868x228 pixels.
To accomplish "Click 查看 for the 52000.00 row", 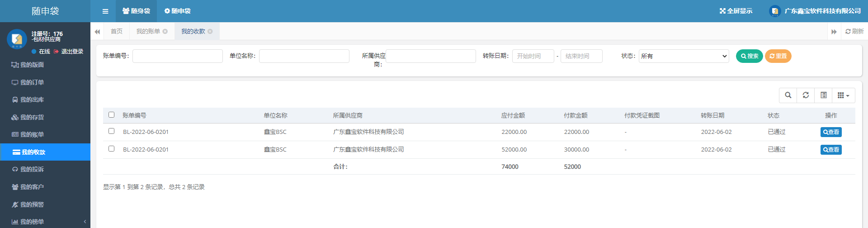I will click(831, 150).
